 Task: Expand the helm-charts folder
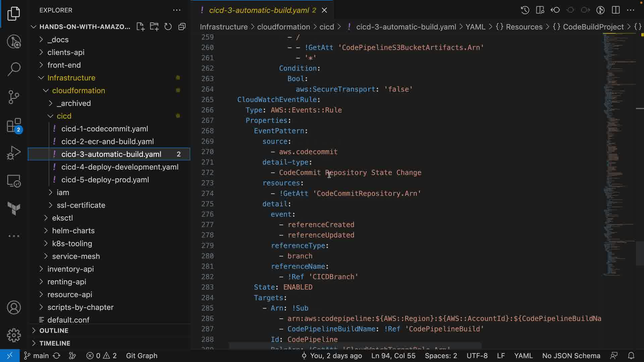point(73,231)
